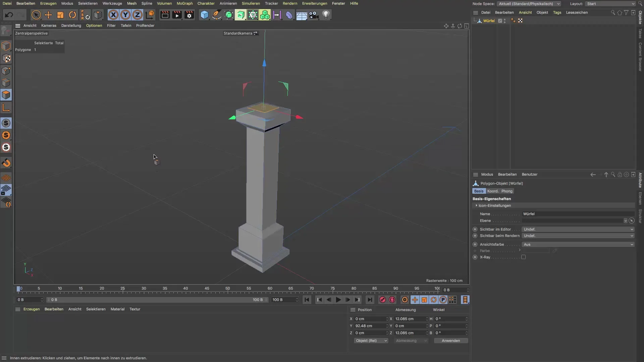Click the Anwenden button

pyautogui.click(x=451, y=341)
